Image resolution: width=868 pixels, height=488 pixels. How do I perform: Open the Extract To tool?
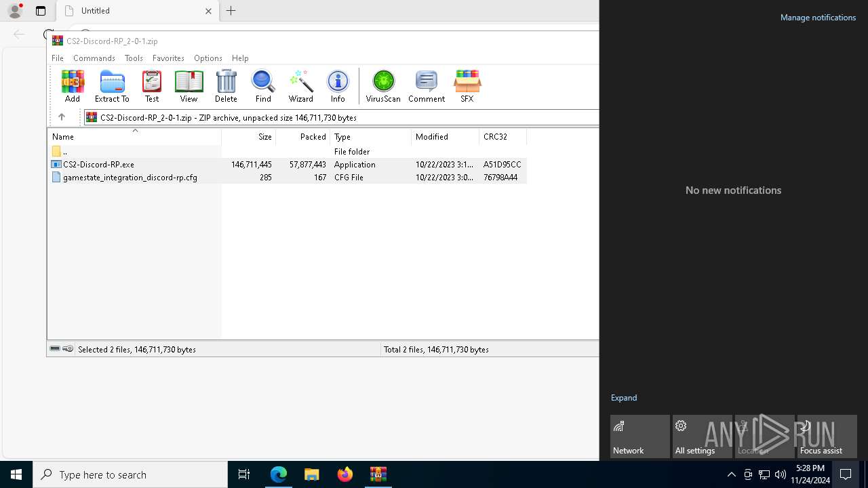point(112,86)
